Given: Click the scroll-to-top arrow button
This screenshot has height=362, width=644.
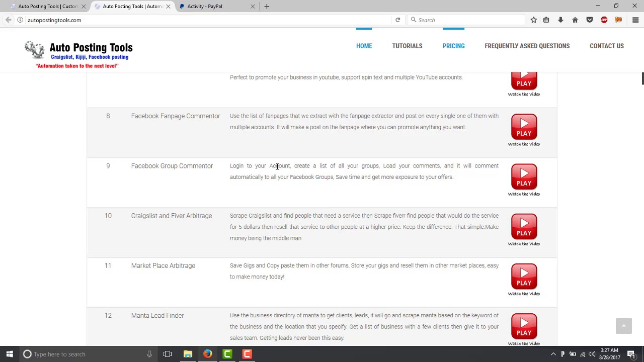Looking at the screenshot, I should point(623,326).
